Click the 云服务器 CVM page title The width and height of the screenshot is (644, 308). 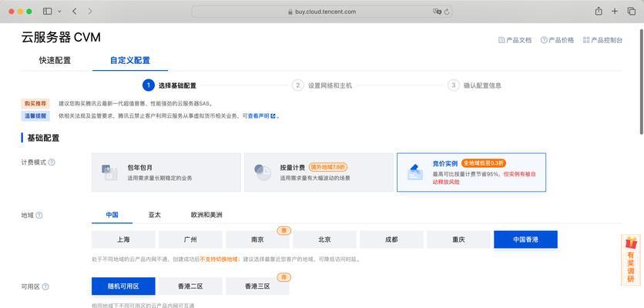pyautogui.click(x=61, y=38)
